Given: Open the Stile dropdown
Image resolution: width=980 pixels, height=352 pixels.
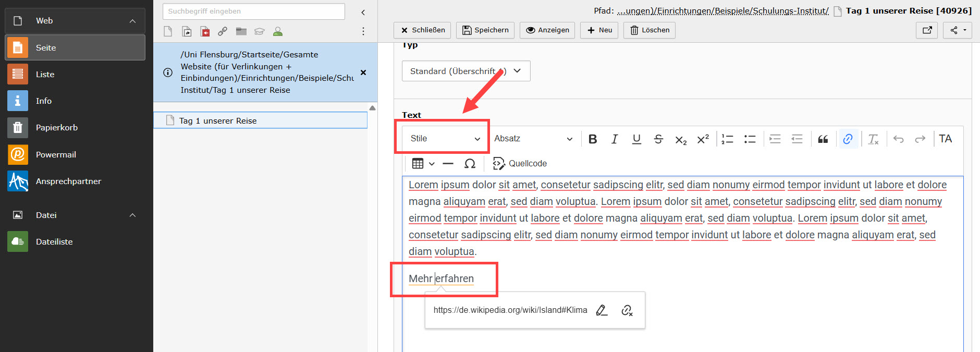Looking at the screenshot, I should 445,139.
